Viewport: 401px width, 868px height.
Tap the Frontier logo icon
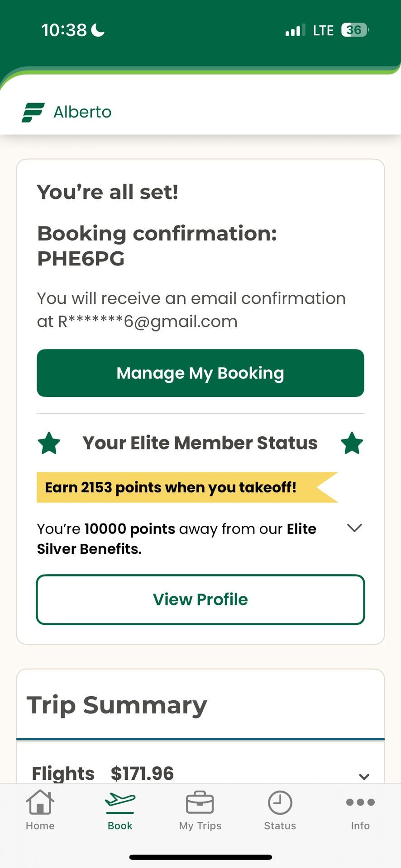[33, 112]
